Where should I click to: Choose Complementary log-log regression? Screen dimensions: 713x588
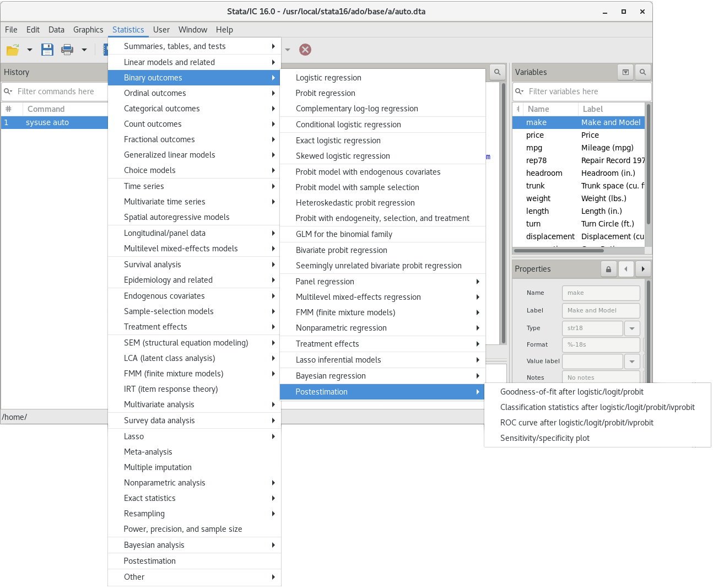point(382,109)
